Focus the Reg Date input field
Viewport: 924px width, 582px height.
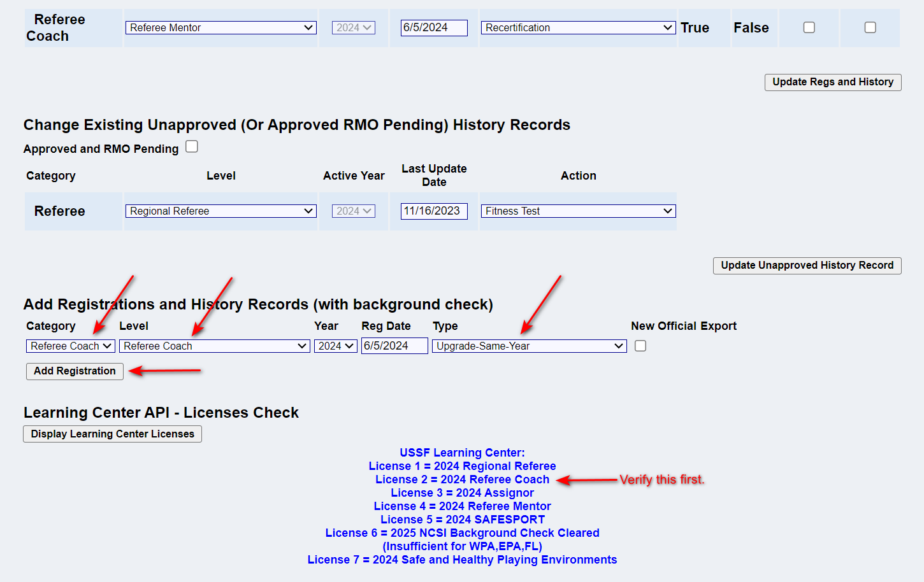pos(394,346)
